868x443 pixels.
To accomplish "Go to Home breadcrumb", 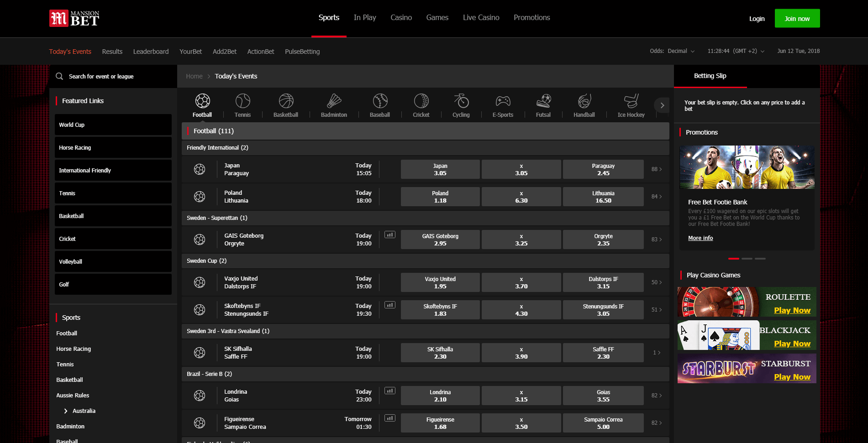I will (x=194, y=76).
